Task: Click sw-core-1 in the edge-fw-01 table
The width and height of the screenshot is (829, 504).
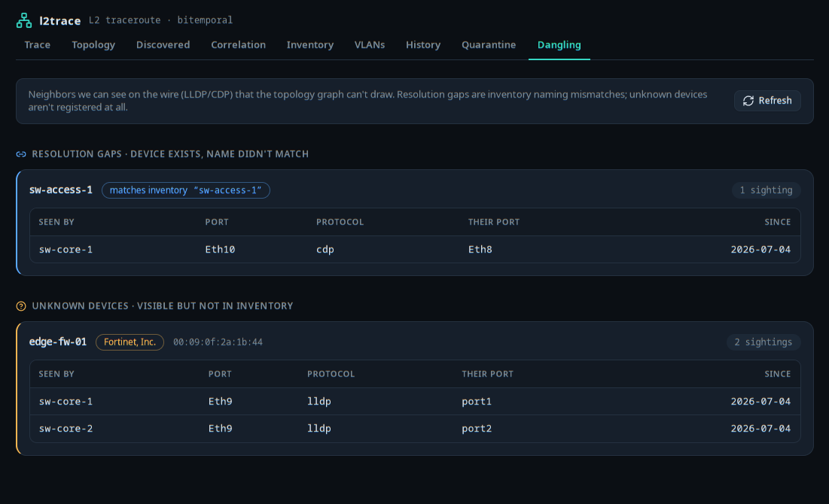Action: [66, 402]
